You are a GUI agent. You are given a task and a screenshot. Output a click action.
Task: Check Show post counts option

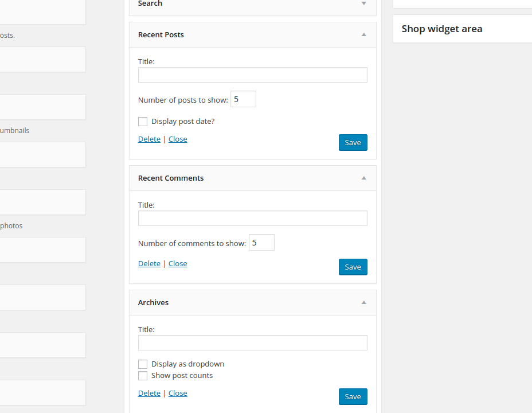coord(143,376)
